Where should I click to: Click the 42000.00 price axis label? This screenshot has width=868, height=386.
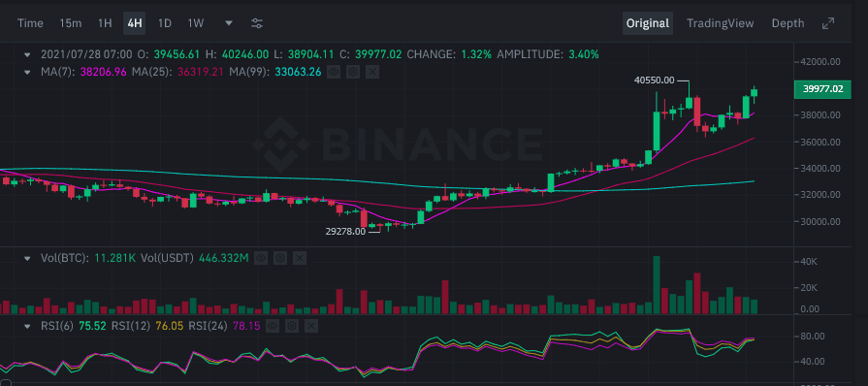click(x=821, y=62)
